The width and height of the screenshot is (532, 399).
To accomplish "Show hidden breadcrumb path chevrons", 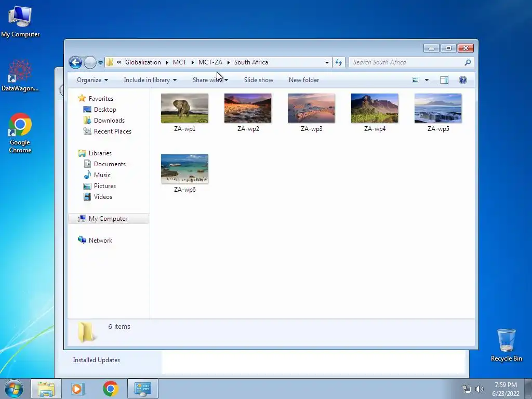I will coord(119,62).
